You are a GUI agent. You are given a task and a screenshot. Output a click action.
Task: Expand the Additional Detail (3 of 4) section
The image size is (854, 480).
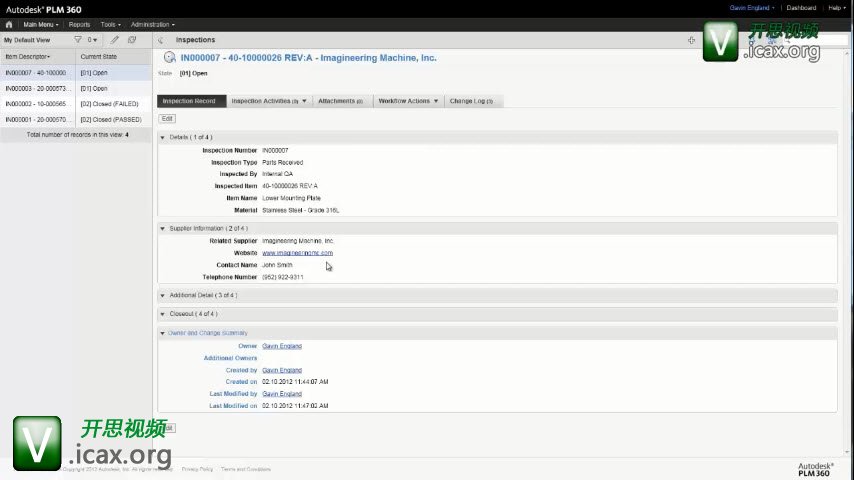(x=162, y=295)
